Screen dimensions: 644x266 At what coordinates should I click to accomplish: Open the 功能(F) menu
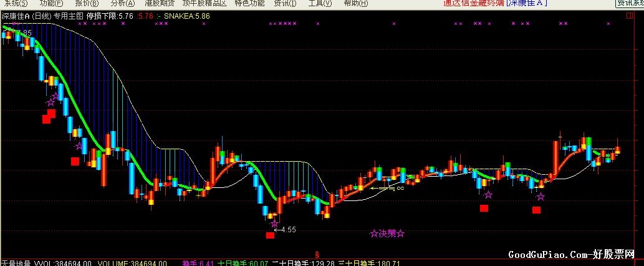pos(51,3)
